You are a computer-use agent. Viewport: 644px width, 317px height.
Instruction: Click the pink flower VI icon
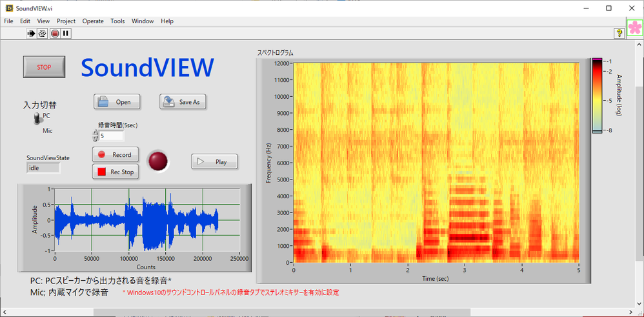point(635,28)
